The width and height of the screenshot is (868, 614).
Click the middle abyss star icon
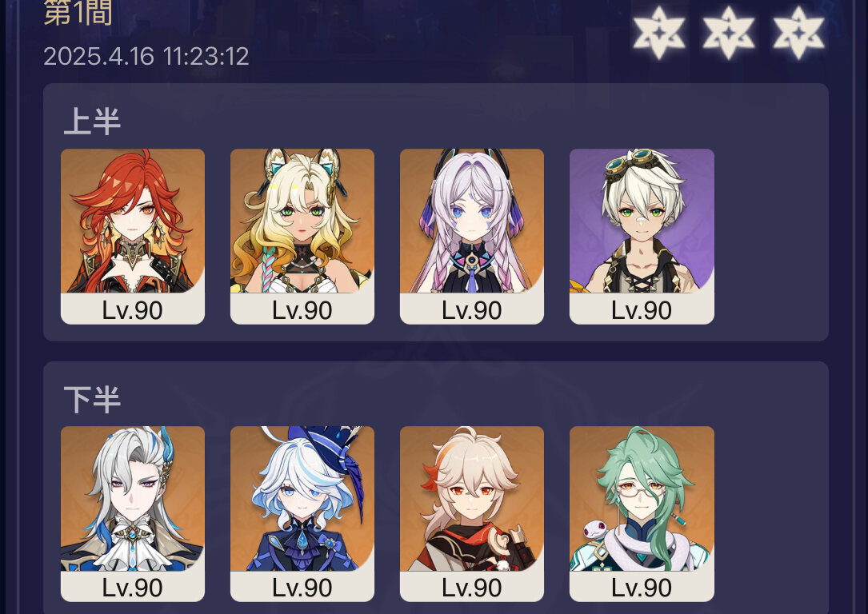point(729,32)
